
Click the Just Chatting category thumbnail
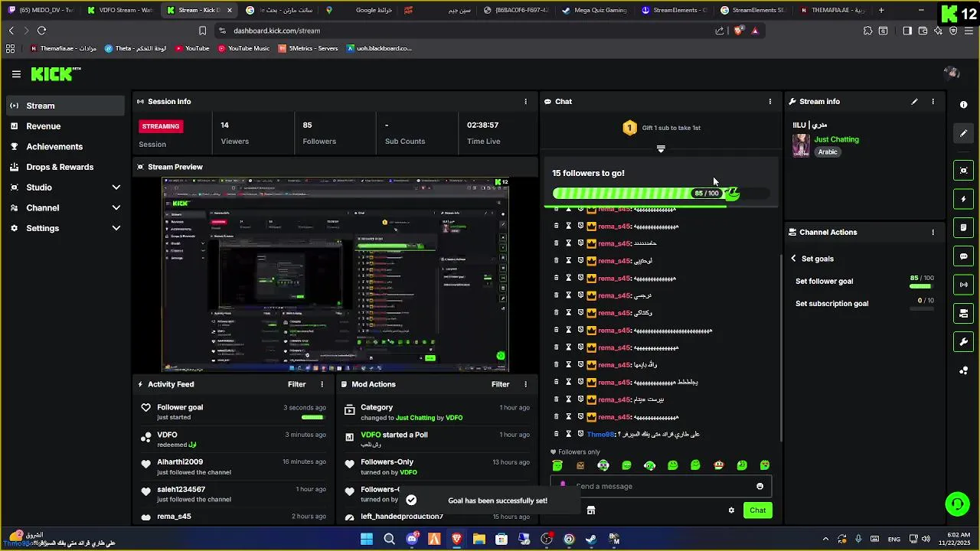tap(801, 145)
